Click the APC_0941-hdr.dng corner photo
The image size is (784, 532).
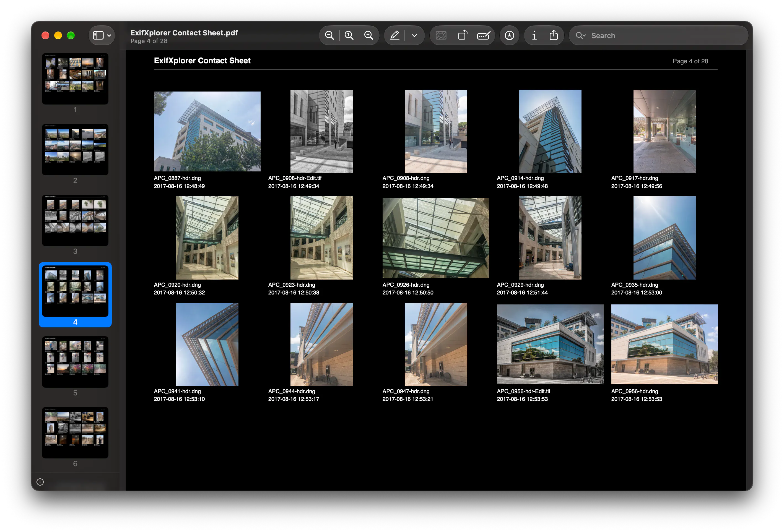[207, 344]
